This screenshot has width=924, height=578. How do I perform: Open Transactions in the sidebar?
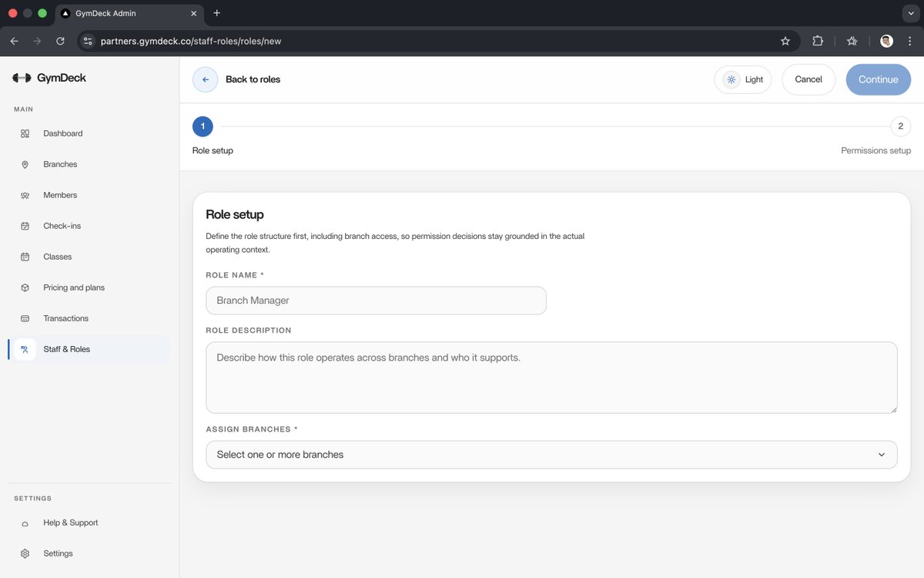point(89,318)
